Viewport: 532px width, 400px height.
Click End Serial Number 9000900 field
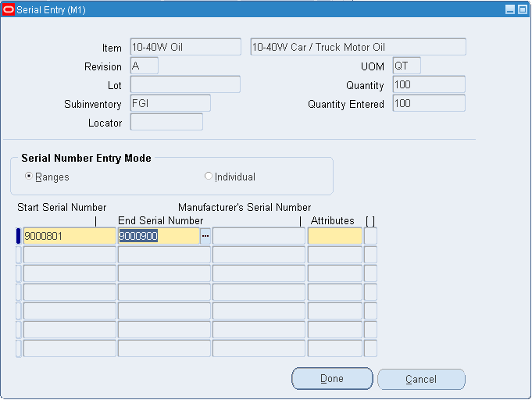159,236
